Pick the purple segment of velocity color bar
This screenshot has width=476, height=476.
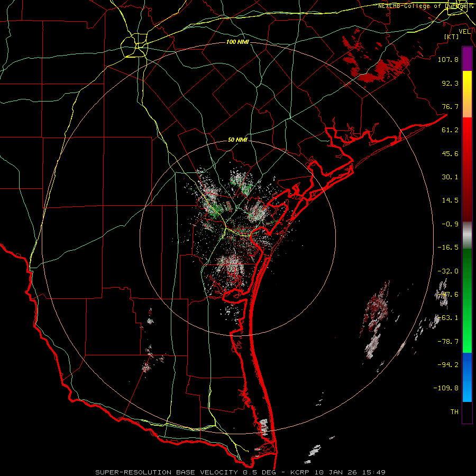tap(467, 59)
